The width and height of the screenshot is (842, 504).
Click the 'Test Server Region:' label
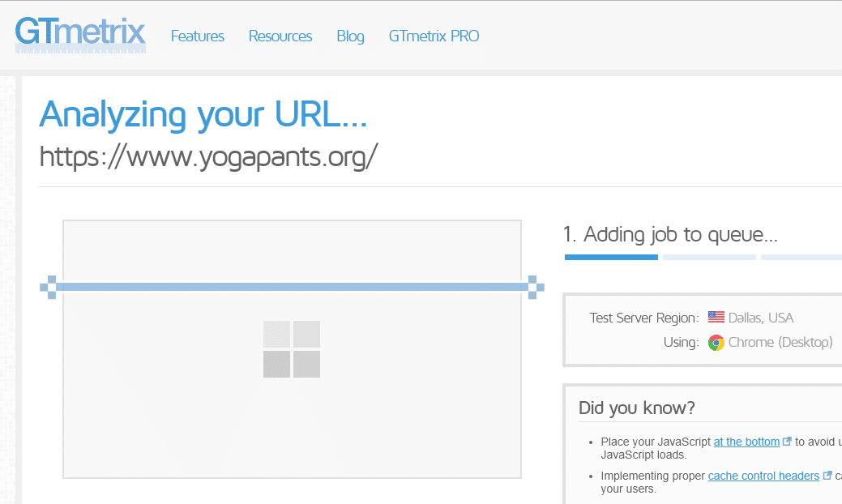[x=644, y=318]
